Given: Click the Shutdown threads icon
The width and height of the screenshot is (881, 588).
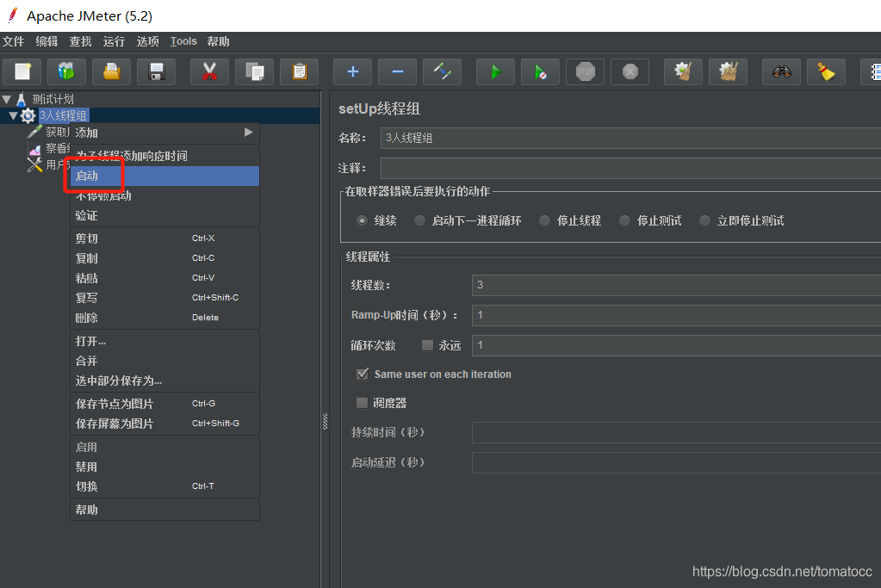Looking at the screenshot, I should 630,71.
